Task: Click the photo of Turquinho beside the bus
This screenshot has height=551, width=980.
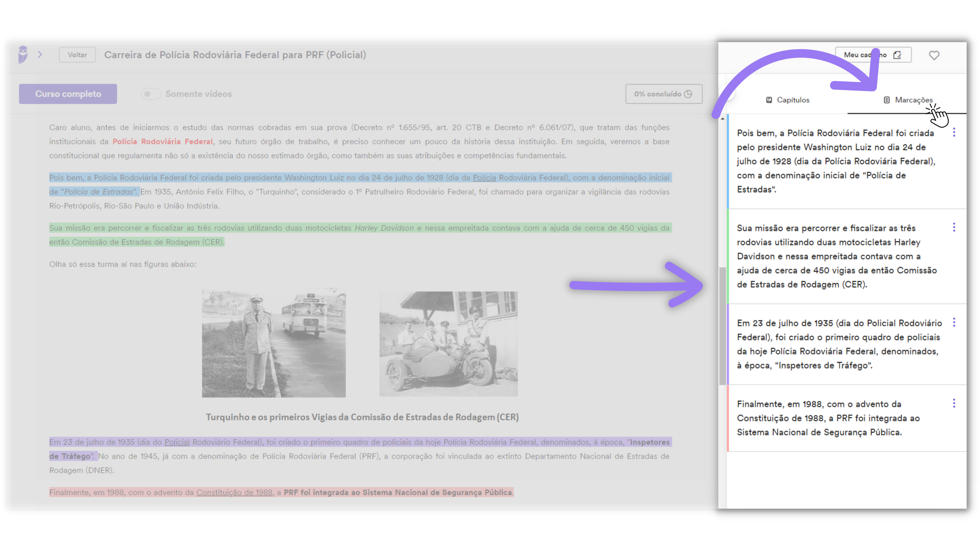Action: pos(274,343)
